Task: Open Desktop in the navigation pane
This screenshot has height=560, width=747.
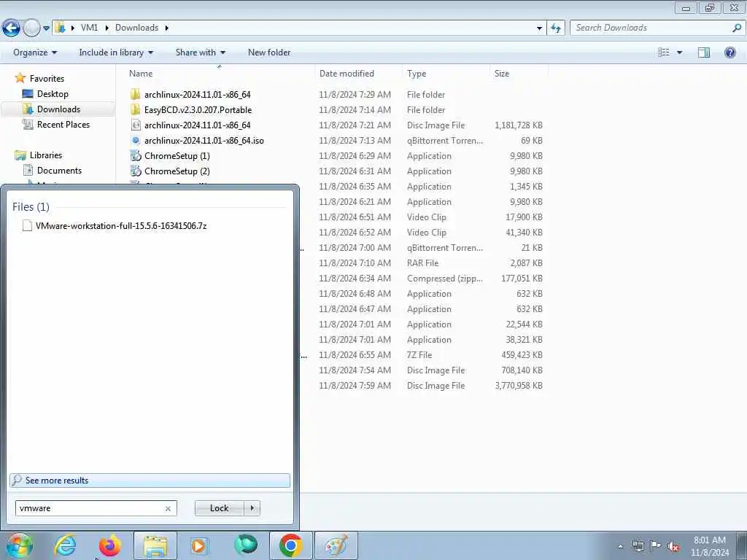Action: pyautogui.click(x=53, y=94)
